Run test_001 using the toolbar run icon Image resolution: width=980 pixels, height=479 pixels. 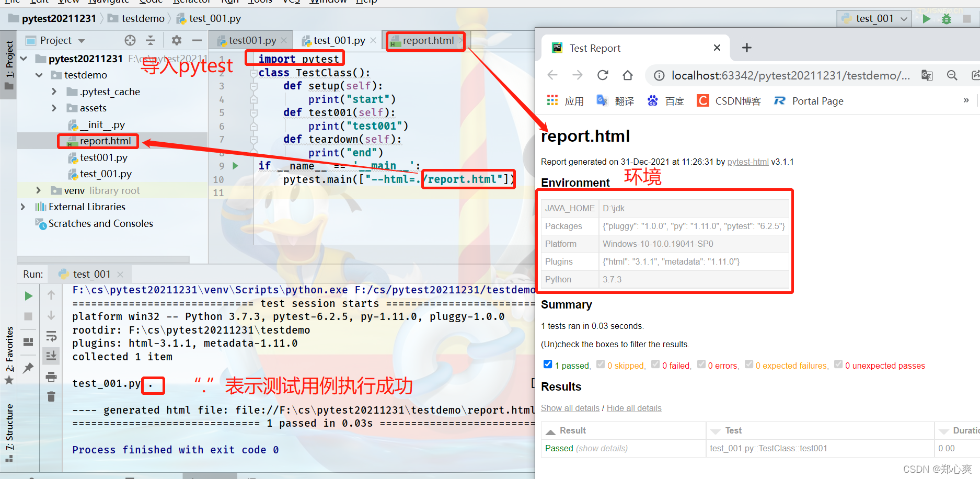(x=927, y=19)
